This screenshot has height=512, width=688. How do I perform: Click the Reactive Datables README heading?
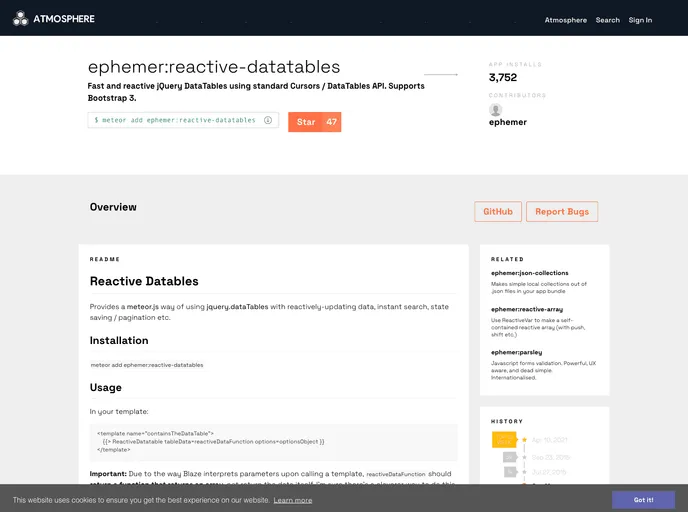click(144, 281)
